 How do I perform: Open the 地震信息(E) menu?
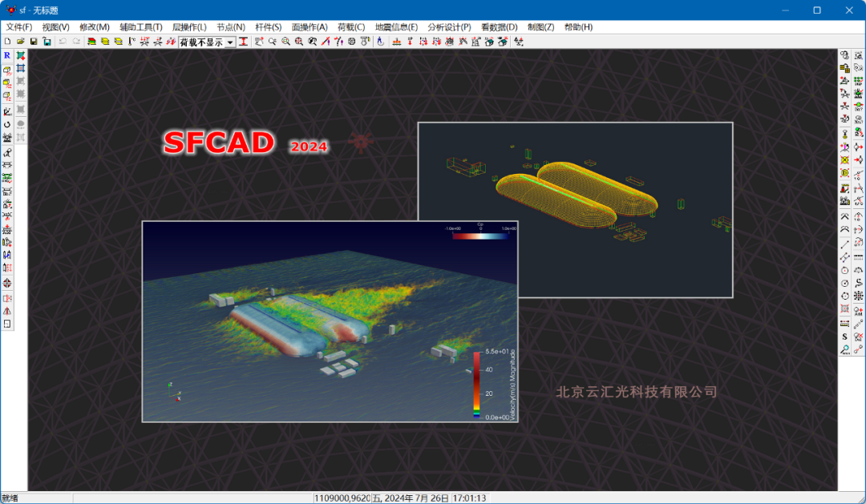(x=396, y=27)
